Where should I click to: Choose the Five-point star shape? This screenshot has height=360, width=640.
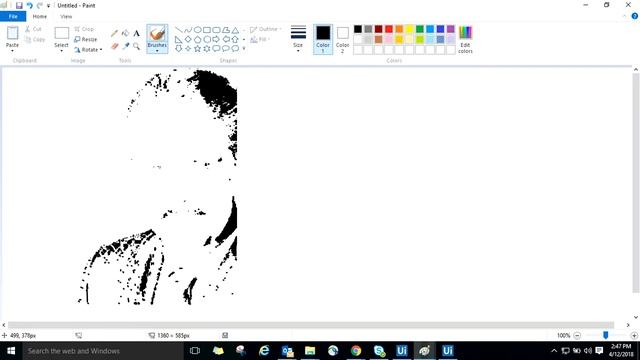point(198,49)
